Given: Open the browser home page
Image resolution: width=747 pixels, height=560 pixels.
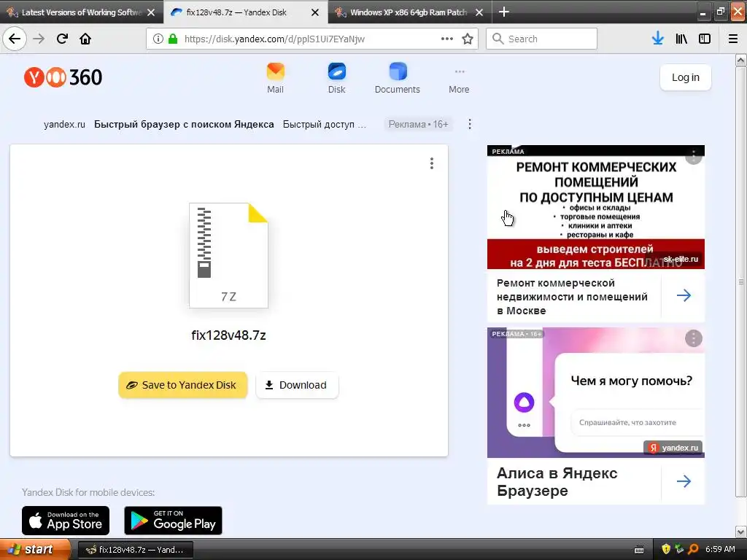Looking at the screenshot, I should coord(85,39).
